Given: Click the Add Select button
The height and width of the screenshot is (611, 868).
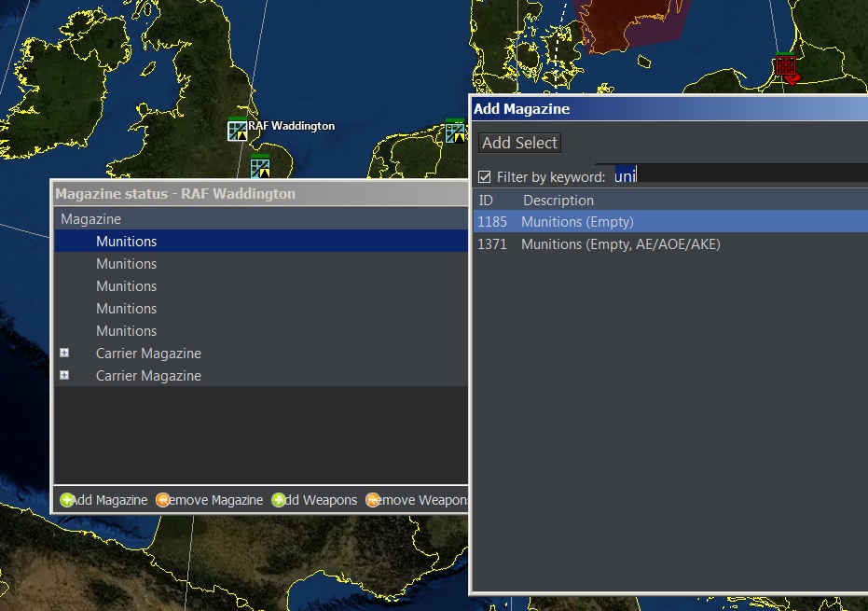Looking at the screenshot, I should (x=519, y=143).
